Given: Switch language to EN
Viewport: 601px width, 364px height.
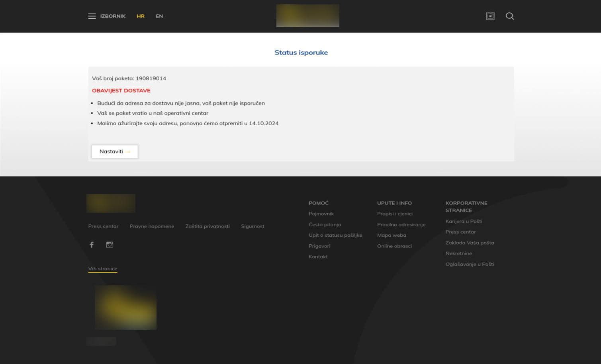Looking at the screenshot, I should point(159,16).
